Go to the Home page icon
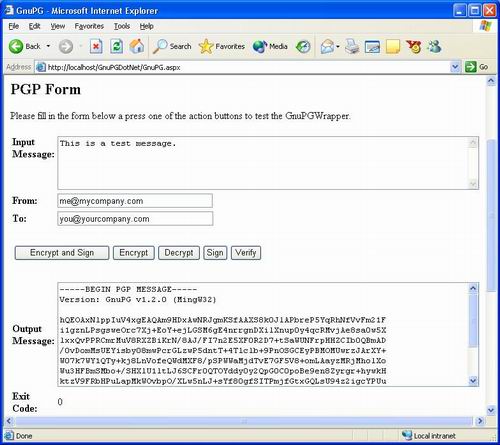This screenshot has height=445, width=500. 137,46
